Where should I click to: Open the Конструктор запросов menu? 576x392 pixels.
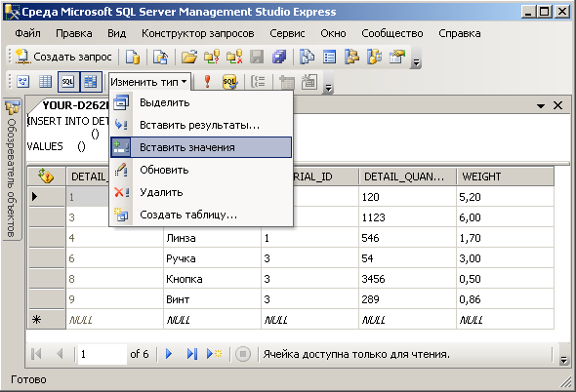click(x=197, y=33)
